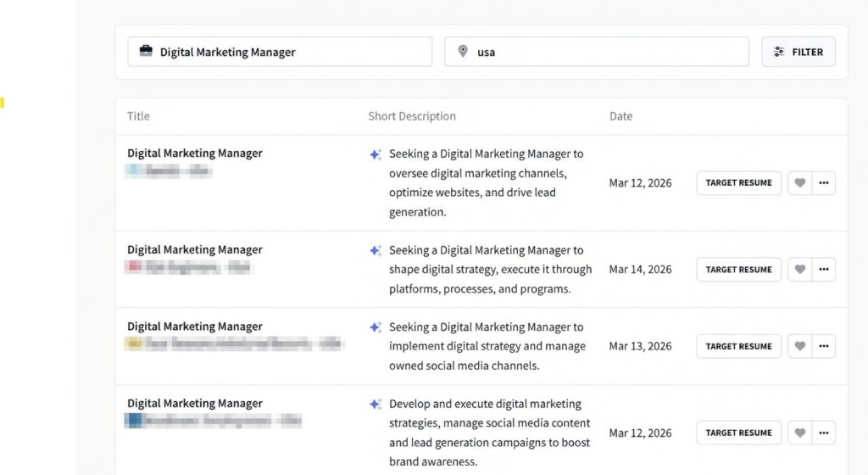
Task: Open more options on the last job row
Action: (823, 433)
